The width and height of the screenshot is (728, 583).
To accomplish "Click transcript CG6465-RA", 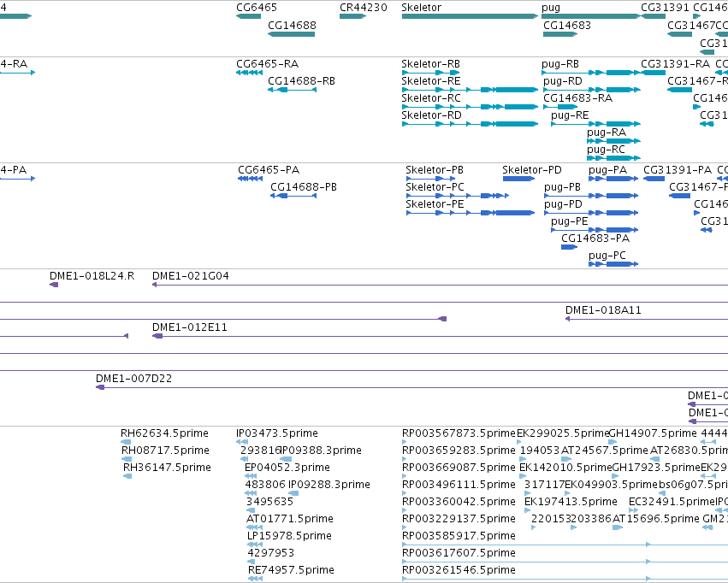I will pos(249,73).
